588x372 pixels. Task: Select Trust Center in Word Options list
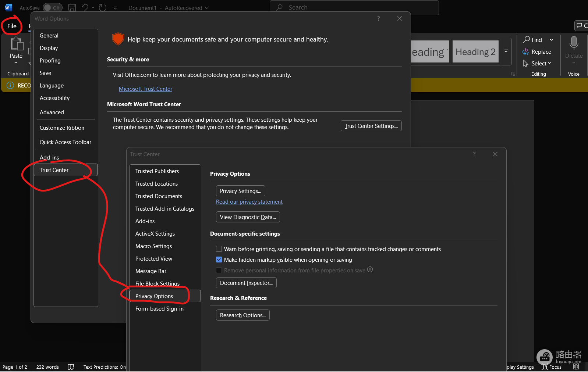click(x=66, y=170)
